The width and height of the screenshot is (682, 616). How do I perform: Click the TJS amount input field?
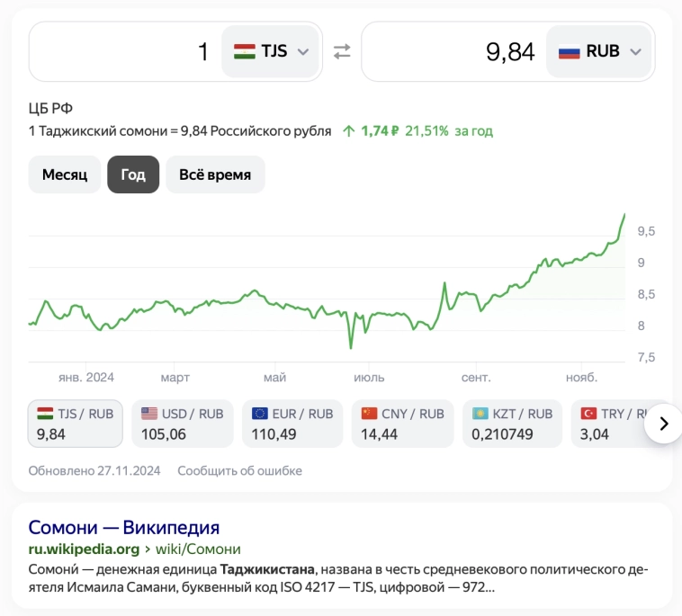coord(126,51)
